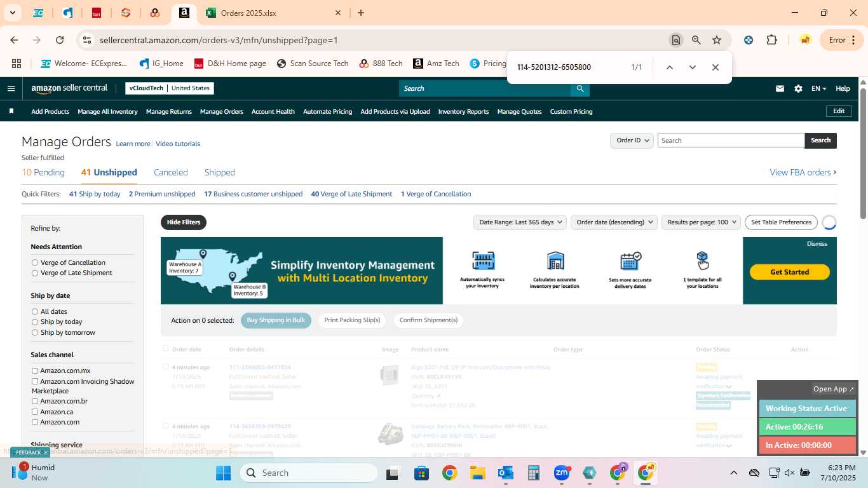Open Results per page dropdown
Screen dimensions: 868x488
point(701,222)
